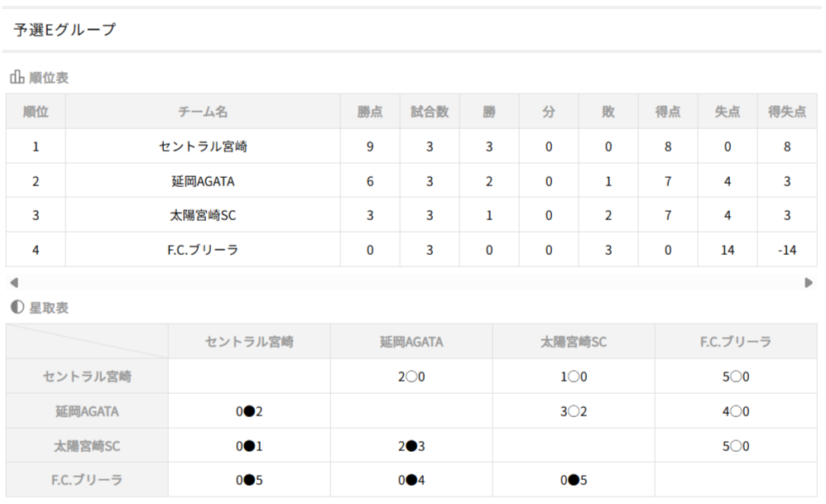Screen dimensions: 826x504
Task: Click F.C.ブリーラ in the standings table
Action: pyautogui.click(x=203, y=250)
